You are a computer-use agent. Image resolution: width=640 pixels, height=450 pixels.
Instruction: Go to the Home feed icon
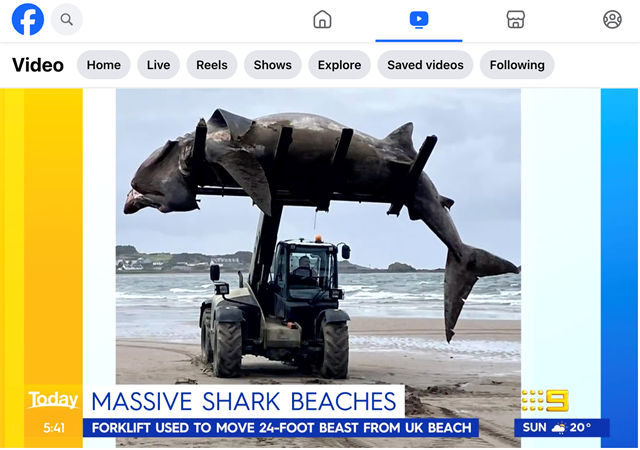click(x=322, y=19)
